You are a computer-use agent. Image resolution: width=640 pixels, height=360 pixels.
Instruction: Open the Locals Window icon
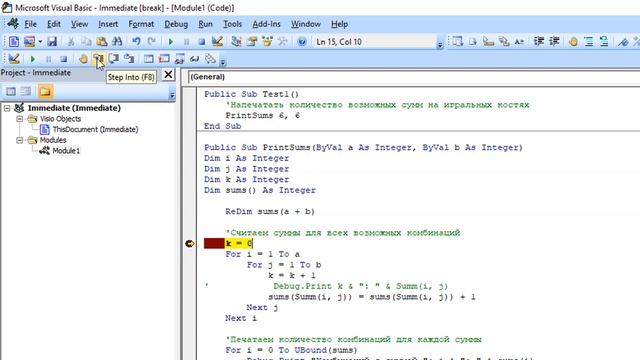coord(149,59)
